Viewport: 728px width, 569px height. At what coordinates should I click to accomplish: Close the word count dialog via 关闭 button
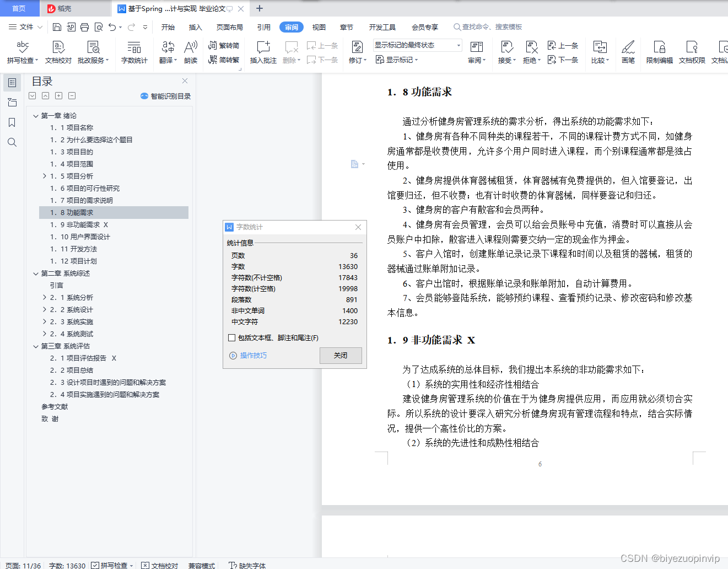pos(340,355)
